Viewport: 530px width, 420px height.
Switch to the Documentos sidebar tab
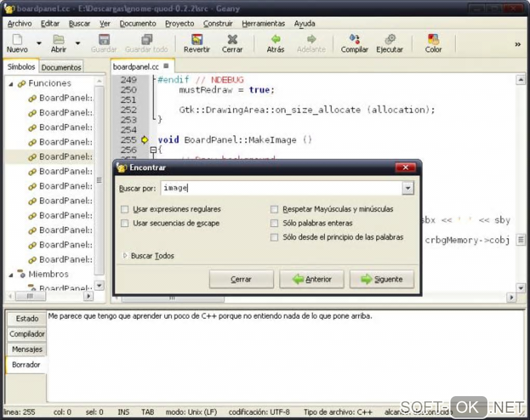tap(61, 67)
